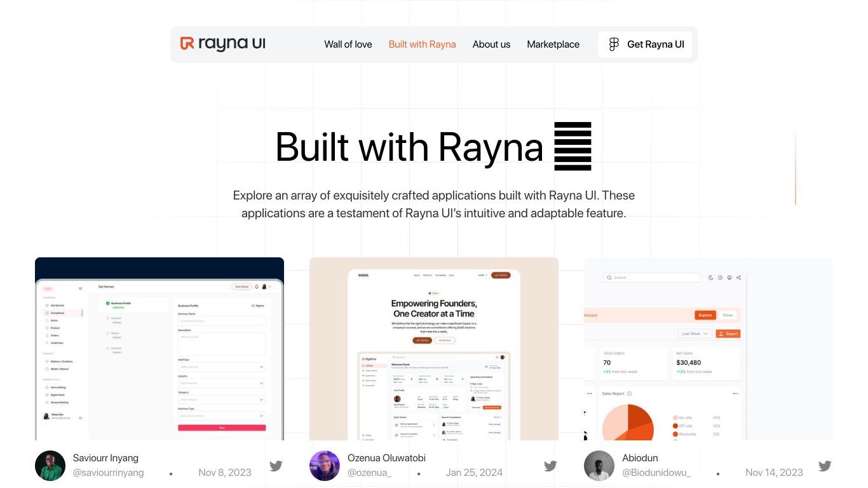Screen dimensions: 868x488
Task: Click Ozenua Oluwatobi's avatar
Action: (x=325, y=466)
